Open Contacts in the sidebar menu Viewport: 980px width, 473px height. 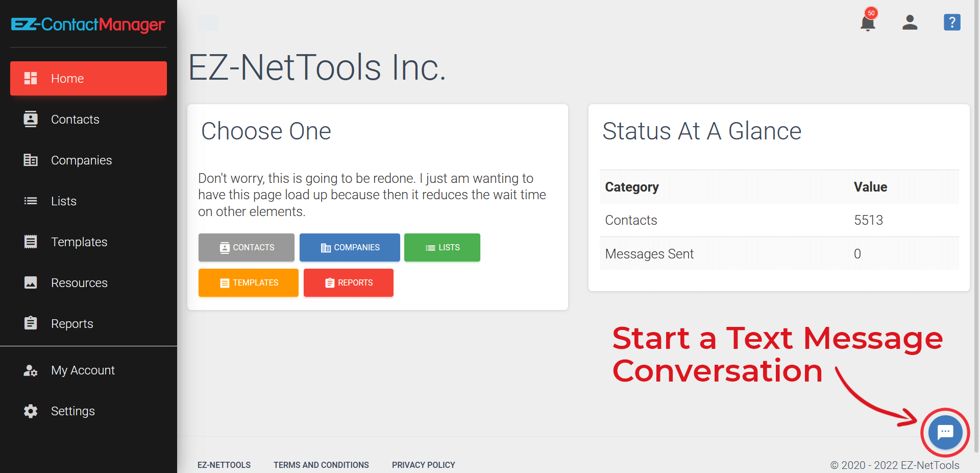tap(88, 119)
